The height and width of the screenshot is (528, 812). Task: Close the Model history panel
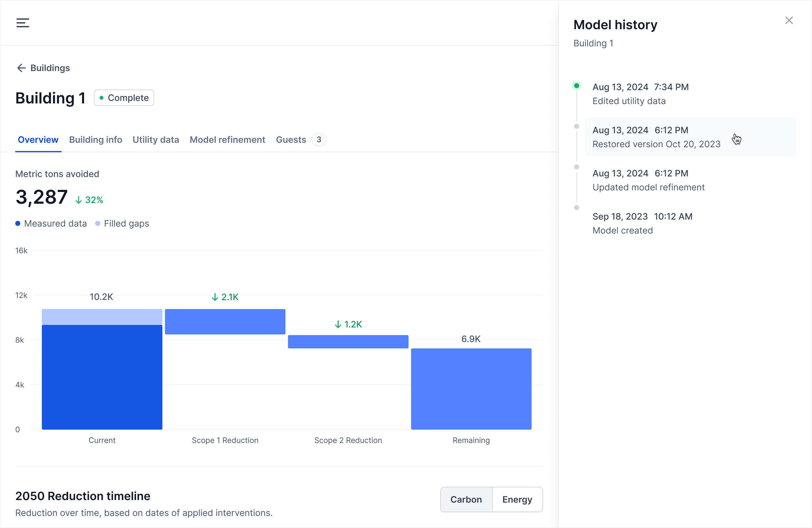789,21
